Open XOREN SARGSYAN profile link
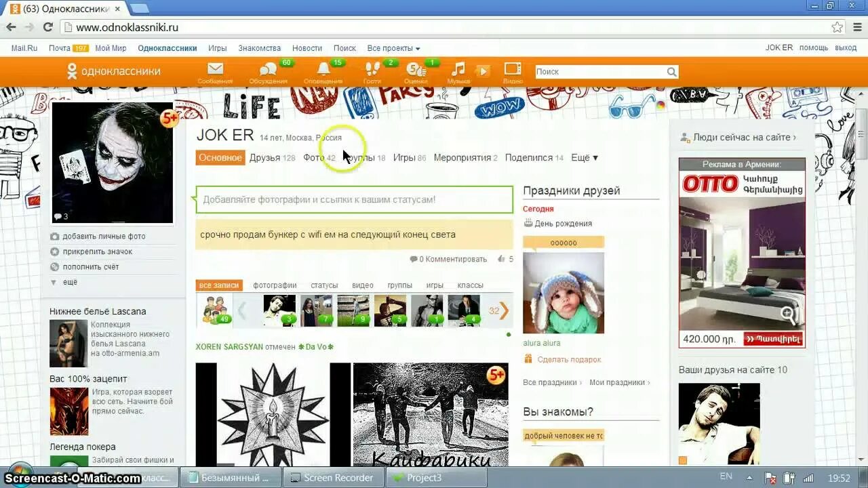The height and width of the screenshot is (488, 868). click(229, 347)
